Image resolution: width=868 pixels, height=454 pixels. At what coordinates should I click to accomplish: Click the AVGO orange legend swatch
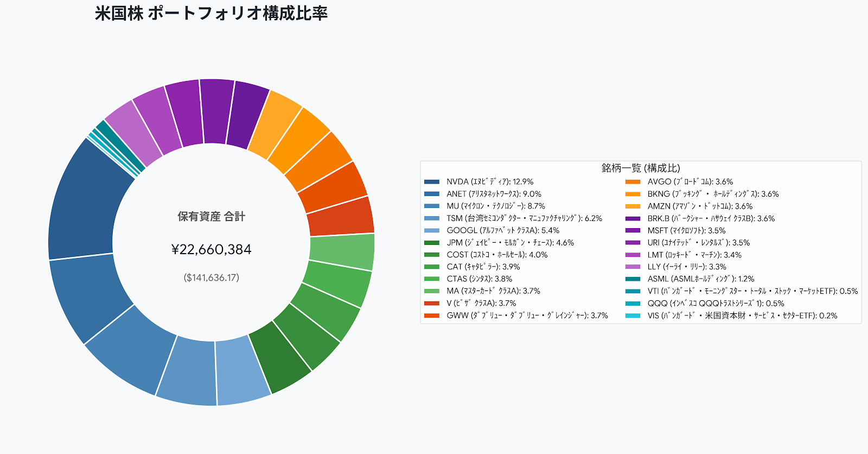pyautogui.click(x=633, y=182)
